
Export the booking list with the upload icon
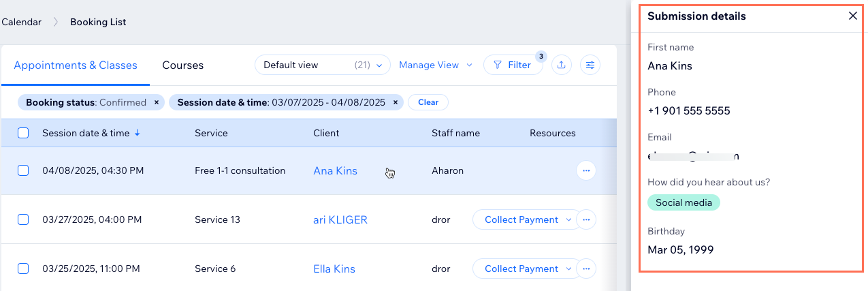point(561,65)
